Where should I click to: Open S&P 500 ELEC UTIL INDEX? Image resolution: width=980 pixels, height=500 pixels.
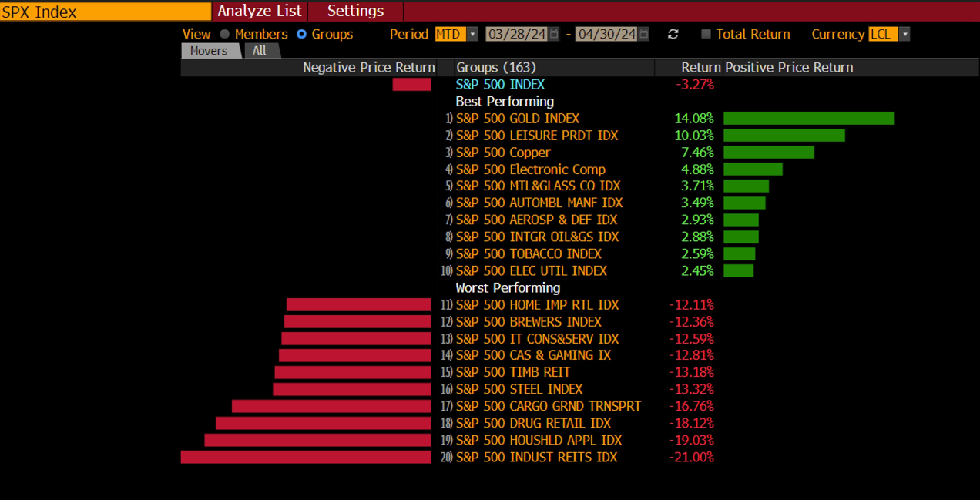click(531, 270)
